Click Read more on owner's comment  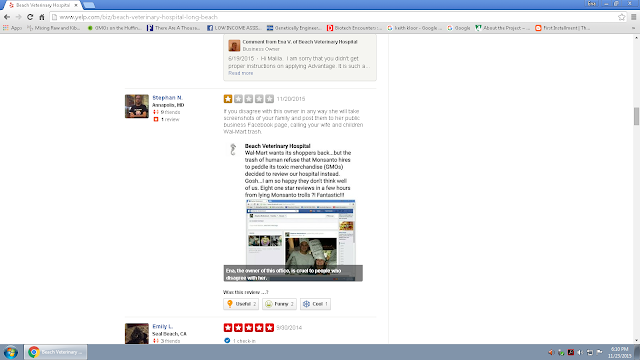240,73
